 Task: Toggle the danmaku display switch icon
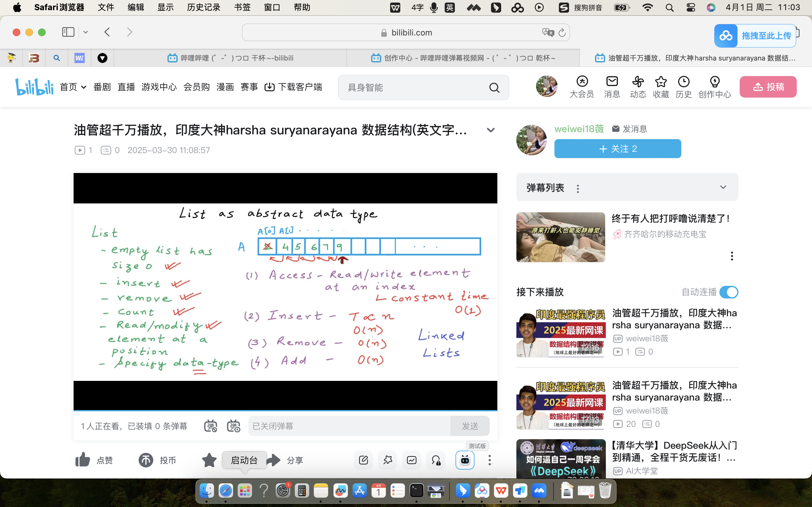tap(210, 426)
